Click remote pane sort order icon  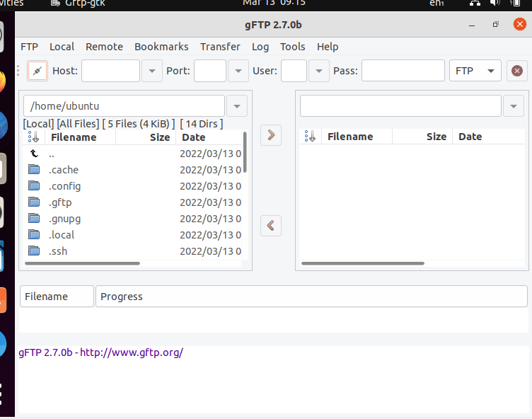310,137
